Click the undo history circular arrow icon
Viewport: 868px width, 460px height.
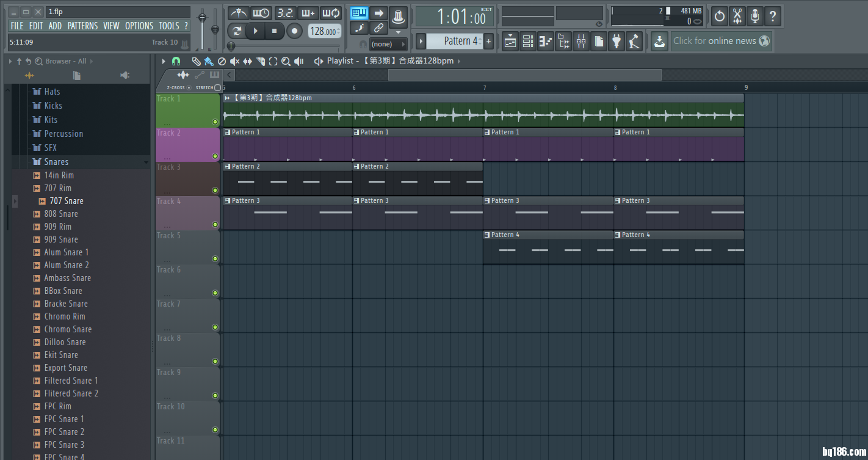(720, 16)
